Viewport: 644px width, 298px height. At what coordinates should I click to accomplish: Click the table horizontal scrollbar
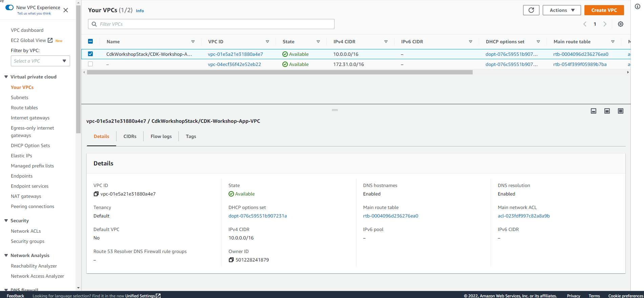pos(280,72)
